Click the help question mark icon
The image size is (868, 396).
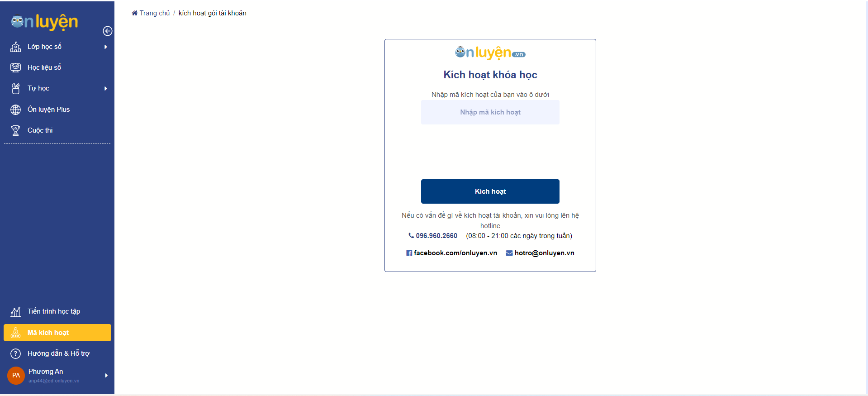(15, 353)
